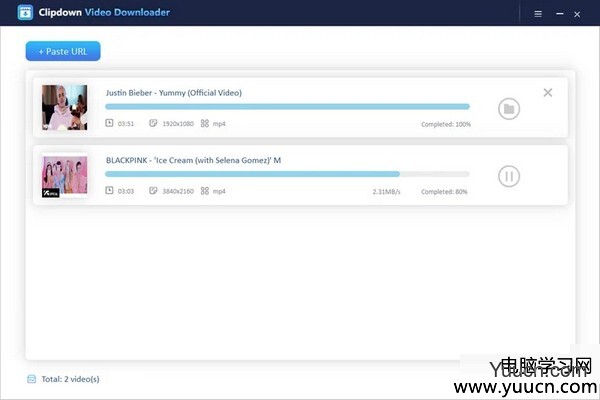Pause the BLACKPINK Ice Cream download
The image size is (600, 400).
pyautogui.click(x=509, y=176)
